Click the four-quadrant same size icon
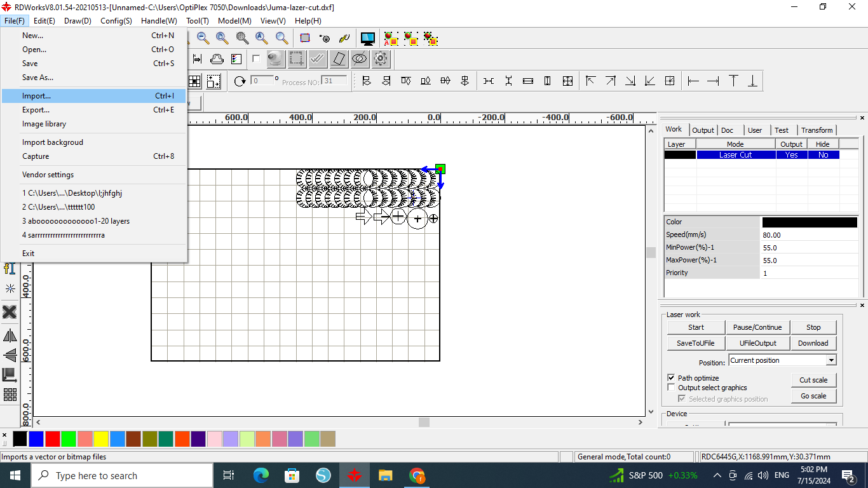The height and width of the screenshot is (488, 868). [567, 81]
